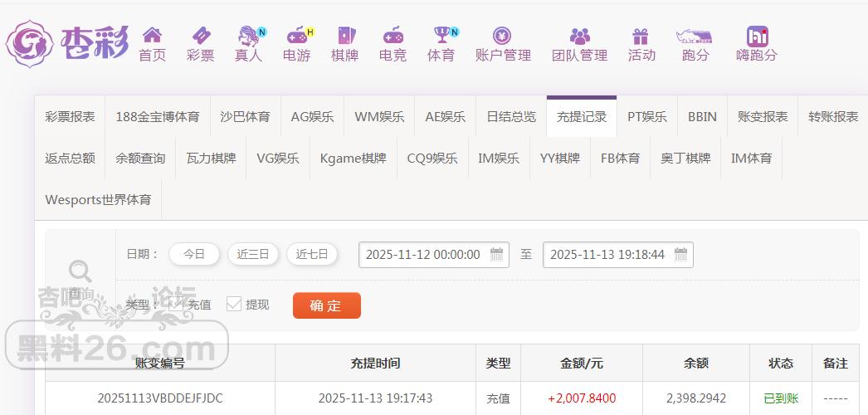The height and width of the screenshot is (415, 868).
Task: Click the start date input field
Action: (x=423, y=255)
